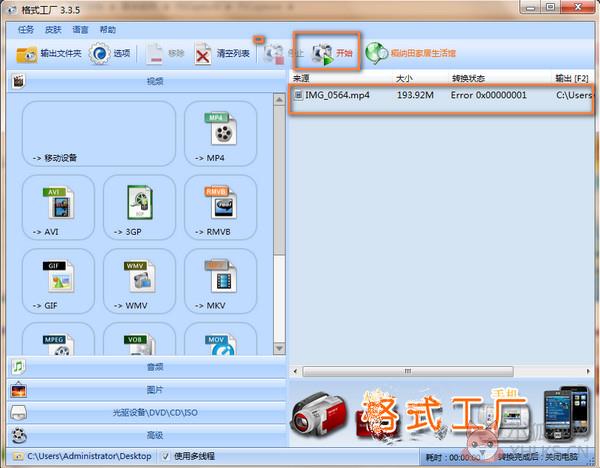Expand the 光驱设备\DVD\CD\ISO category
The height and width of the screenshot is (468, 600).
147,413
